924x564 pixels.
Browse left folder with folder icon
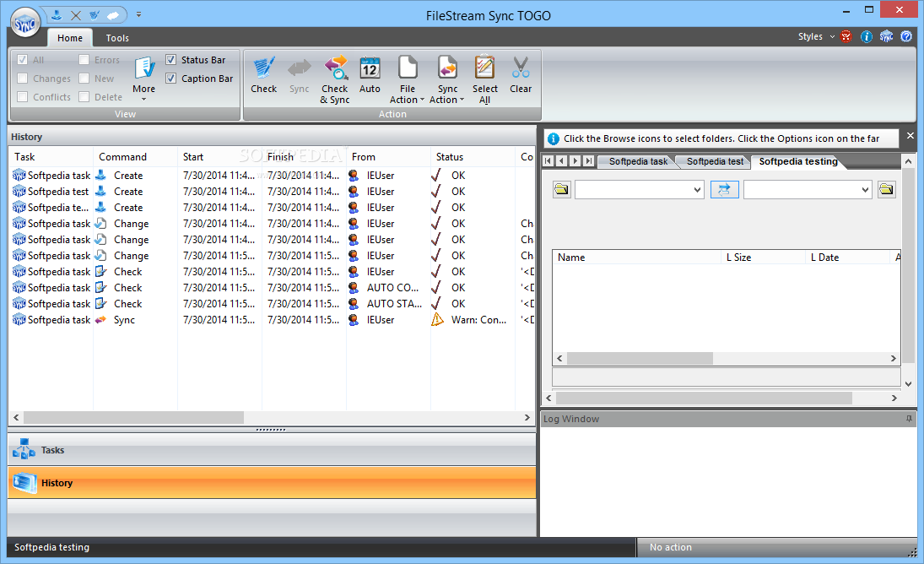[562, 190]
